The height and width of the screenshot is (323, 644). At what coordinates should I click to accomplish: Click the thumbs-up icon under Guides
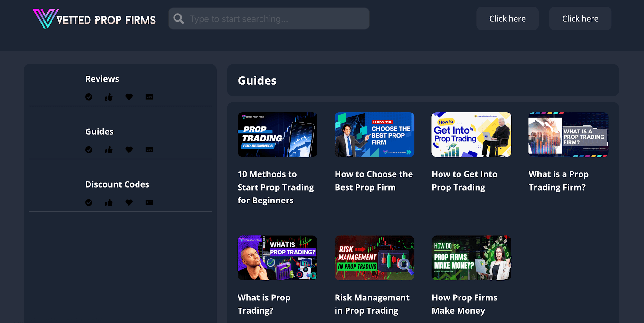[109, 150]
